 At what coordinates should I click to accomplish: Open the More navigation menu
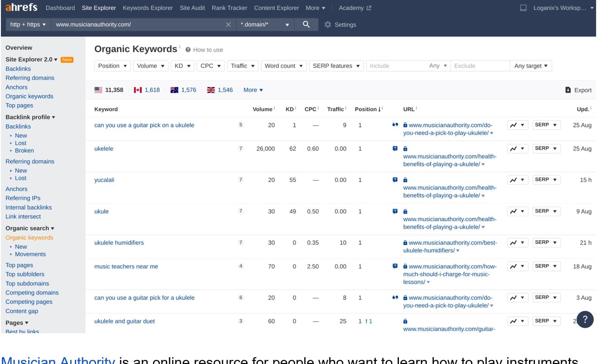click(x=315, y=8)
